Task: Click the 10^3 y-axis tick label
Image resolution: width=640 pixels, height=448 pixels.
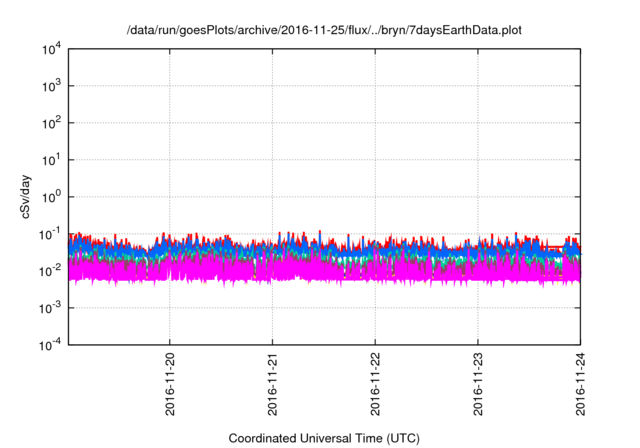Action: [x=51, y=87]
